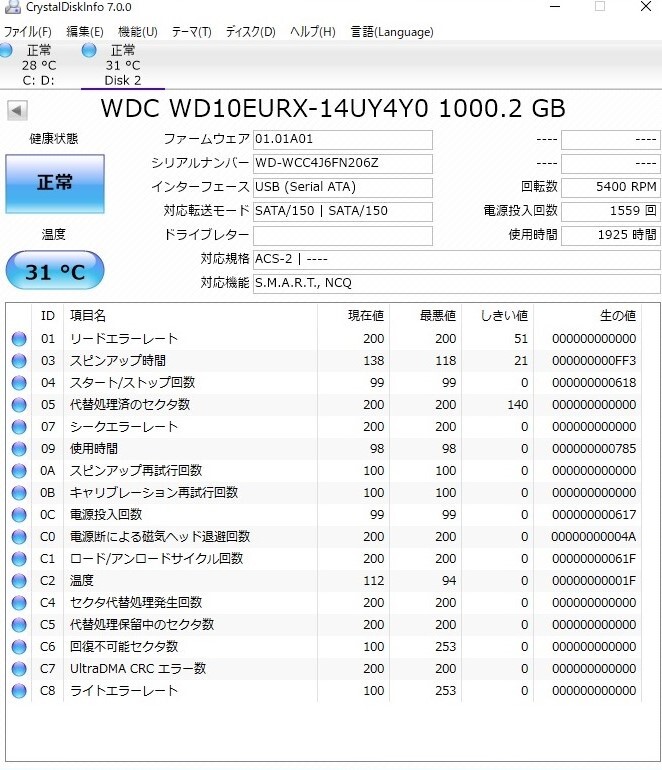
Task: Click the 項目名 column header
Action: (x=191, y=316)
